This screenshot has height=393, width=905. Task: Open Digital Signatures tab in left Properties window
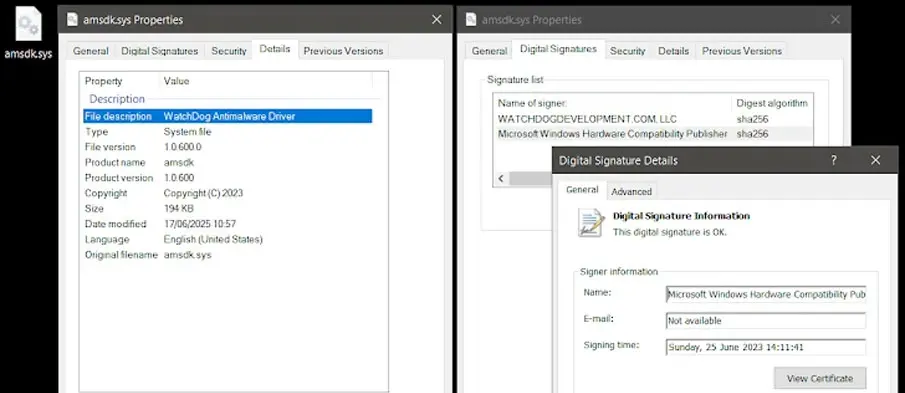(x=159, y=51)
